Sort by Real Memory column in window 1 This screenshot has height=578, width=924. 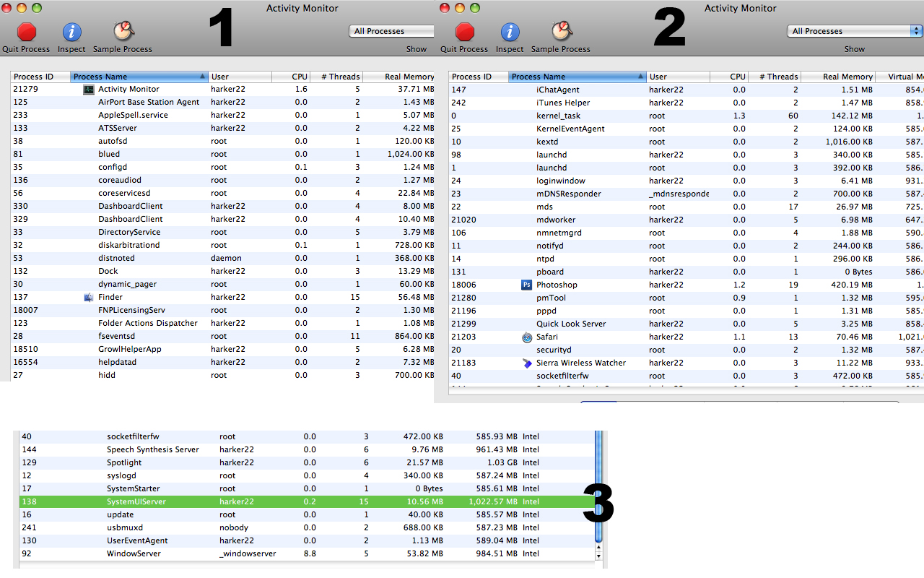click(x=398, y=77)
